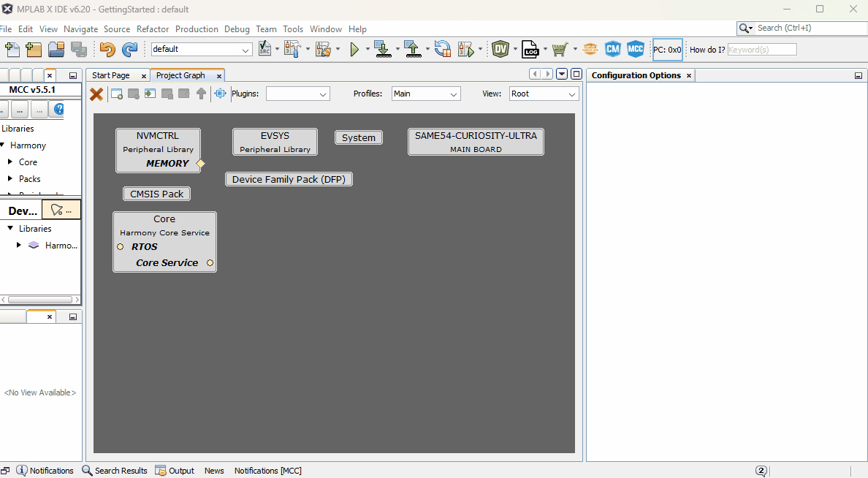
Task: Open the Refactor menu
Action: (152, 29)
